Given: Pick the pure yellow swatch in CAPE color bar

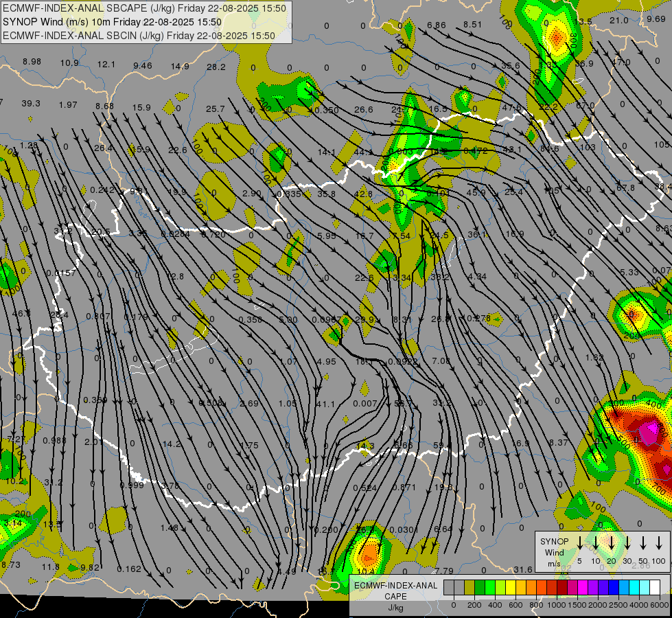Looking at the screenshot, I should (x=511, y=587).
